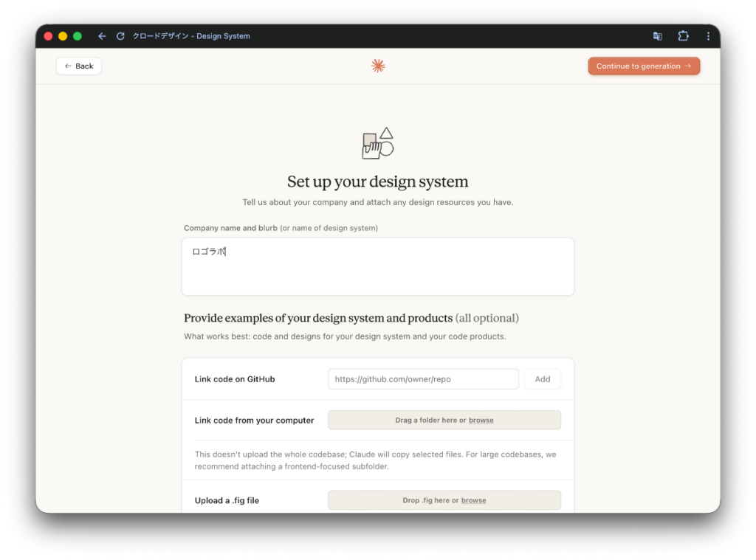756x560 pixels.
Task: Click the design shapes illustration icon
Action: [x=378, y=143]
